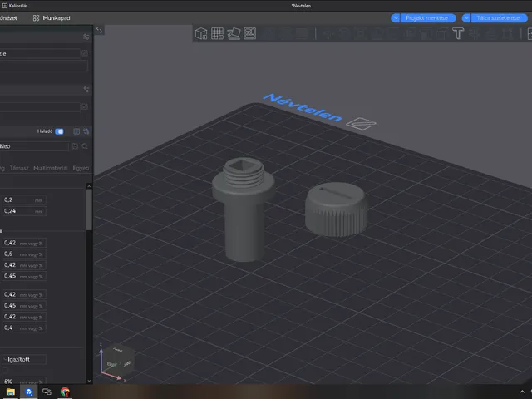Tick the checkbox below Igazított

point(5,370)
